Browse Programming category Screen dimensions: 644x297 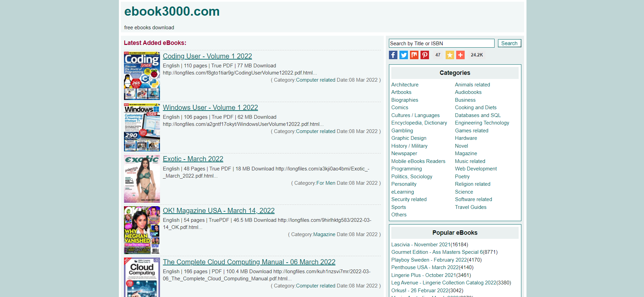click(406, 169)
